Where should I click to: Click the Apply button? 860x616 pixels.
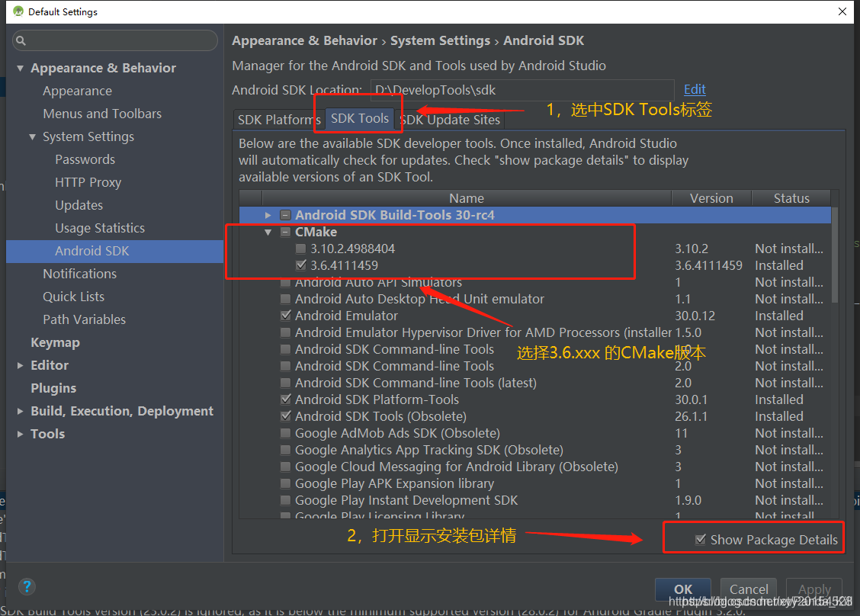click(x=814, y=589)
